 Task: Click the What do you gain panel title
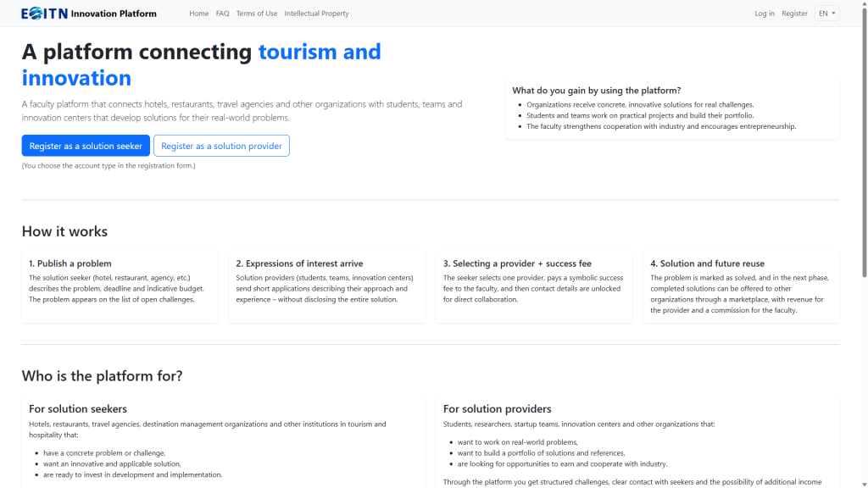(x=596, y=91)
